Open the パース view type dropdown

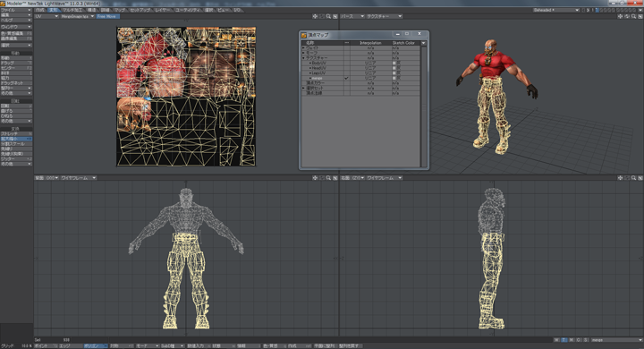(x=352, y=16)
